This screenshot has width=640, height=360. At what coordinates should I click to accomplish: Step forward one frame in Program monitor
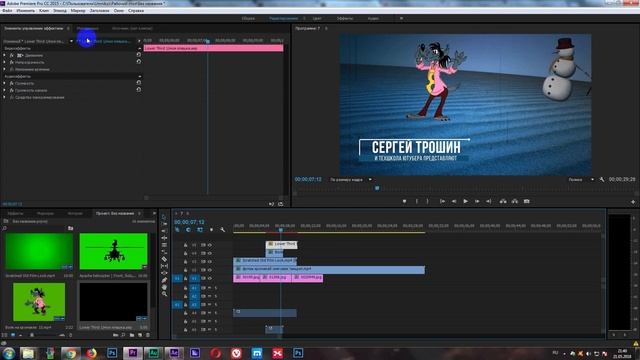477,201
